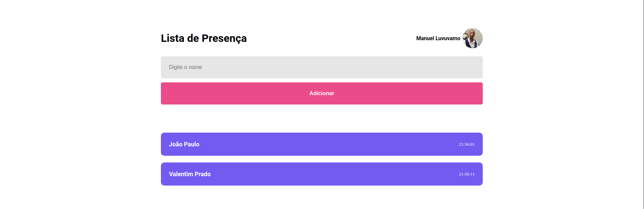Select the João Paulo attendance card
Screen dimensions: 644x209
point(322,144)
